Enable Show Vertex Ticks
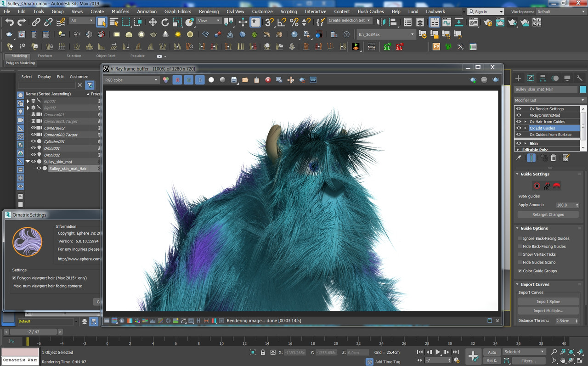This screenshot has height=366, width=588. (x=520, y=254)
